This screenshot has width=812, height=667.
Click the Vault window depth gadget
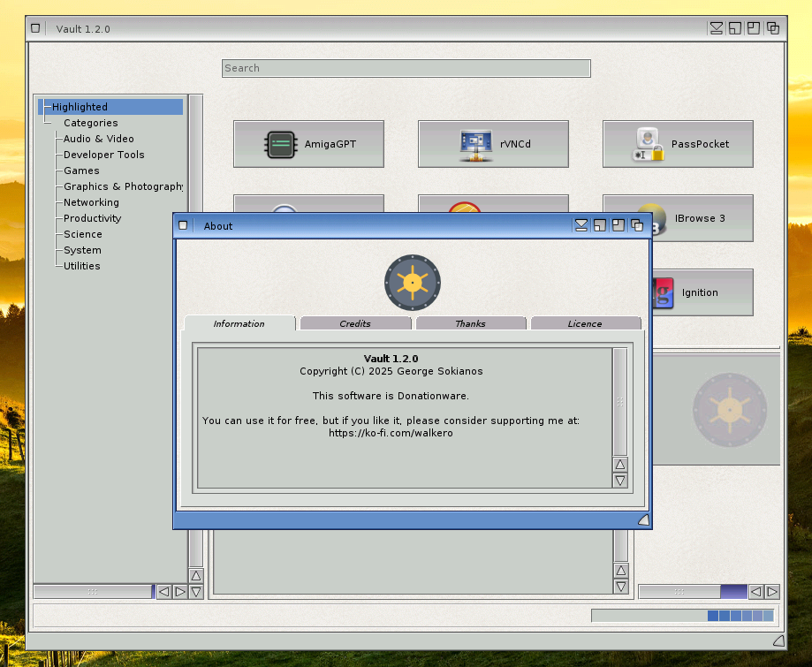pyautogui.click(x=773, y=28)
